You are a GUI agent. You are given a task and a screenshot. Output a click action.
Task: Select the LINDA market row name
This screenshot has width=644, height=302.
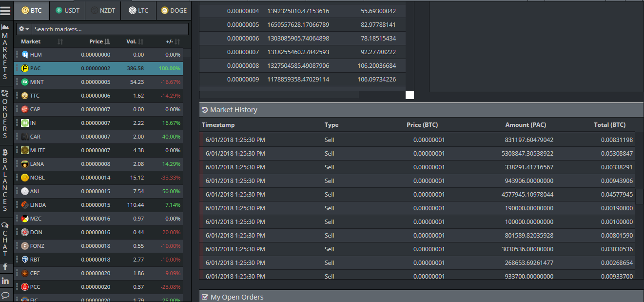(x=38, y=205)
